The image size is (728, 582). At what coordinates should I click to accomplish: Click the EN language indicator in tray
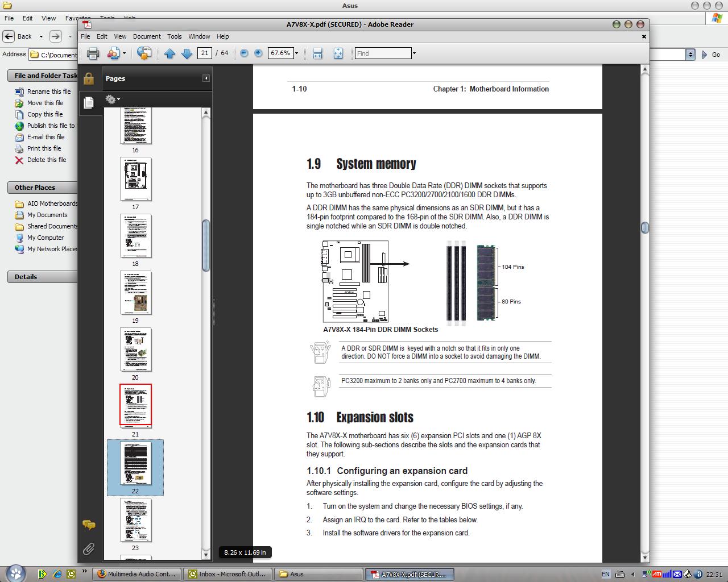[x=605, y=574]
